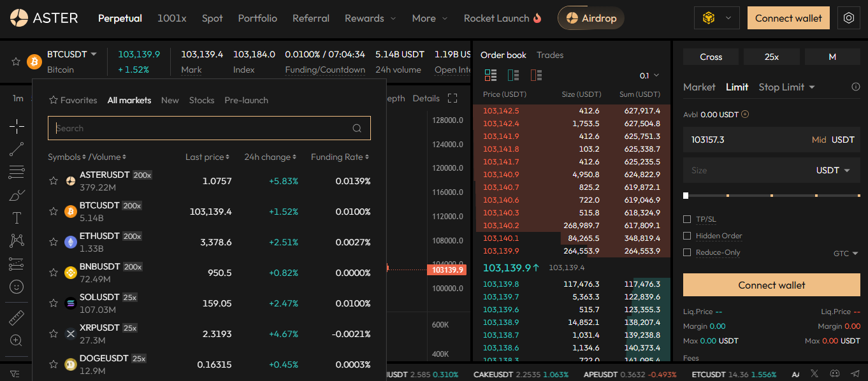Select the text annotation tool
This screenshot has height=381, width=868.
pyautogui.click(x=17, y=218)
